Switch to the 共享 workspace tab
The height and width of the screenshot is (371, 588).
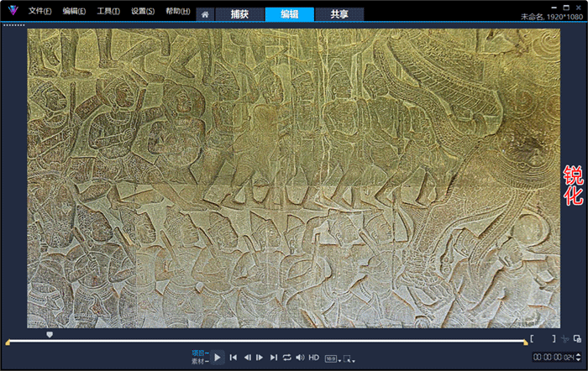pyautogui.click(x=339, y=14)
